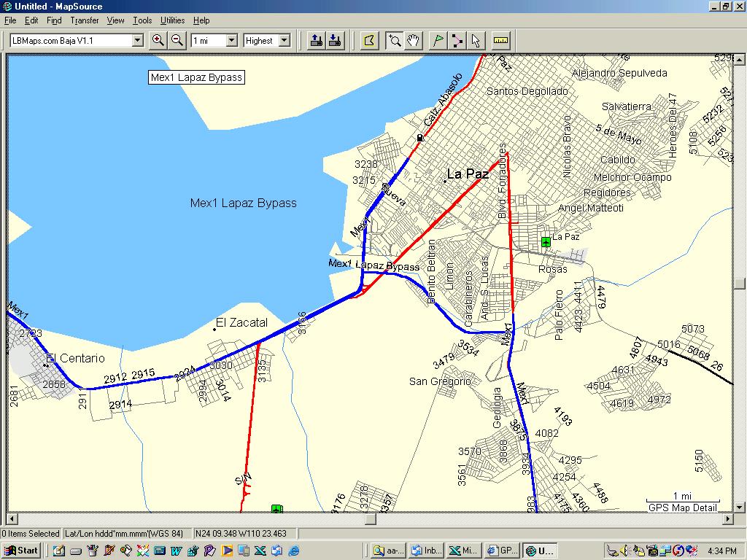
Task: Open the Tools menu
Action: pyautogui.click(x=142, y=20)
